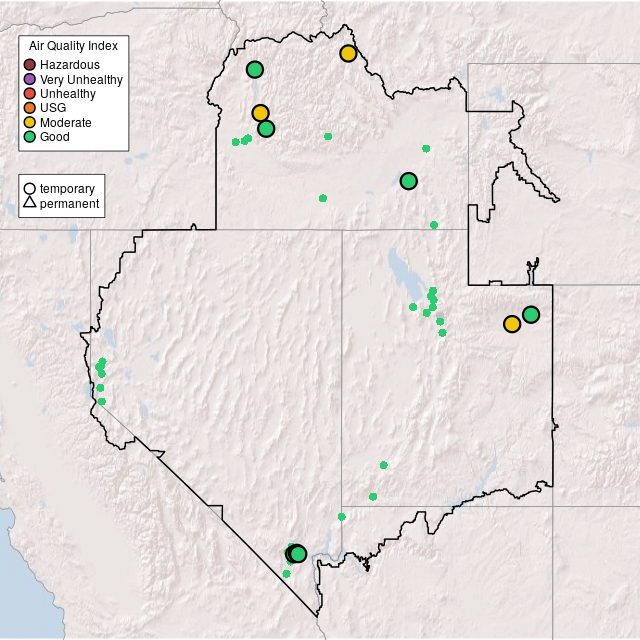Select the USG orange legend swatch
This screenshot has width=640, height=640.
click(30, 108)
